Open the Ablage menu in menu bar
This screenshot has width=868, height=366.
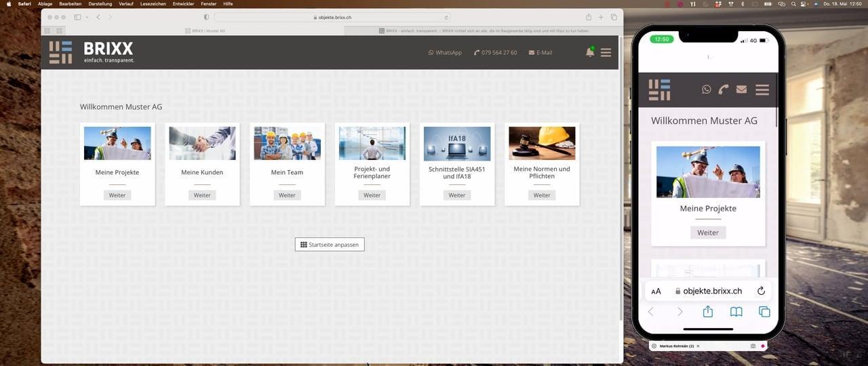coord(45,3)
